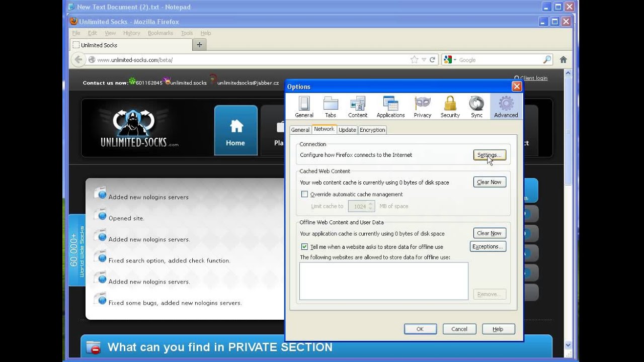
Task: Open the File menu in Firefox
Action: coord(76,33)
